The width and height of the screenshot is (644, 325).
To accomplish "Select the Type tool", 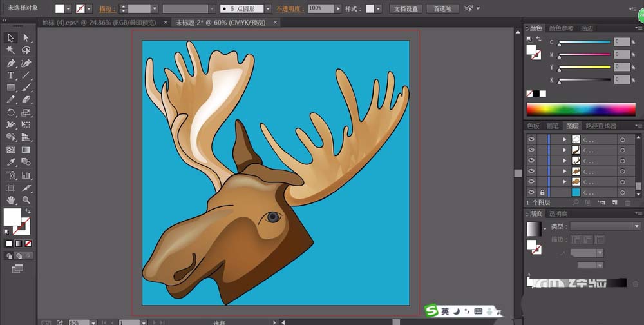I will coord(11,75).
